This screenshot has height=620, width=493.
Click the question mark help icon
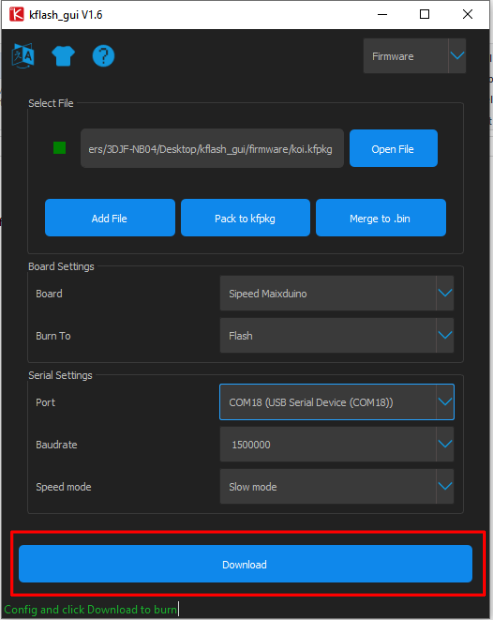pos(103,56)
